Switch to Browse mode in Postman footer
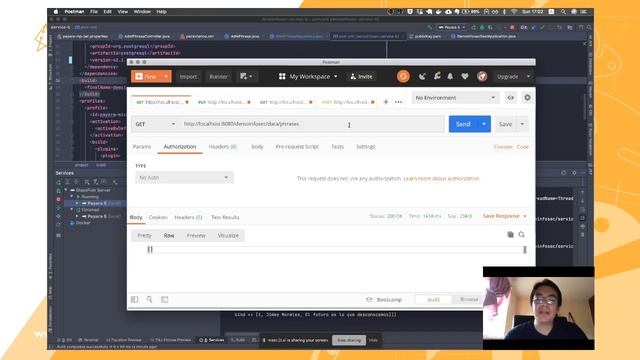This screenshot has height=360, width=640. 469,300
